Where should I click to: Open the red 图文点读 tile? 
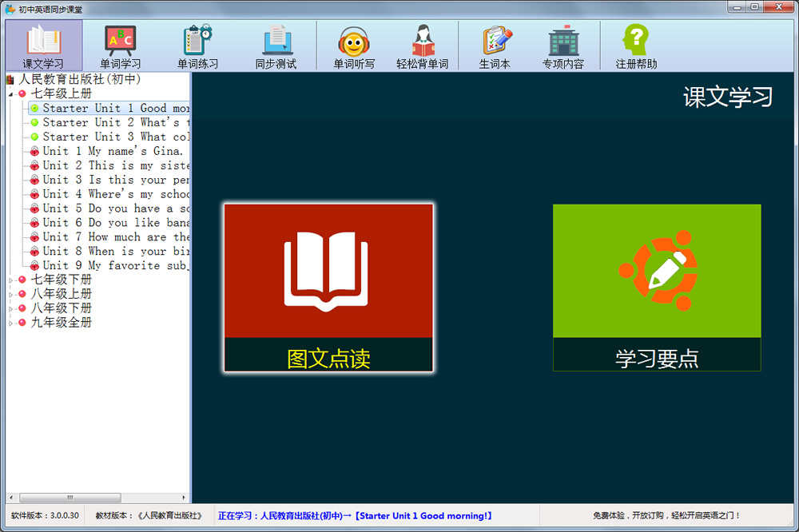pyautogui.click(x=328, y=288)
